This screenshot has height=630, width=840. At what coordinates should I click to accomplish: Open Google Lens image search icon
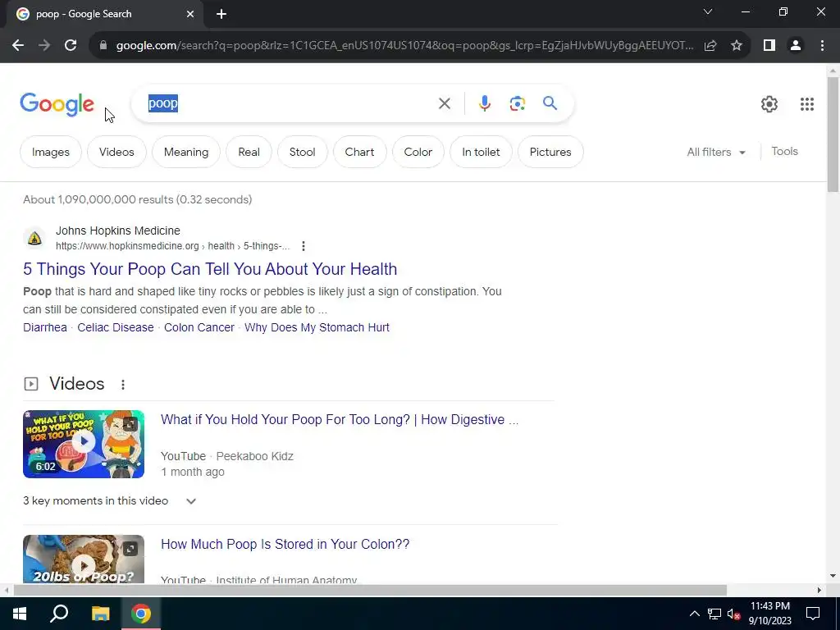coord(517,103)
